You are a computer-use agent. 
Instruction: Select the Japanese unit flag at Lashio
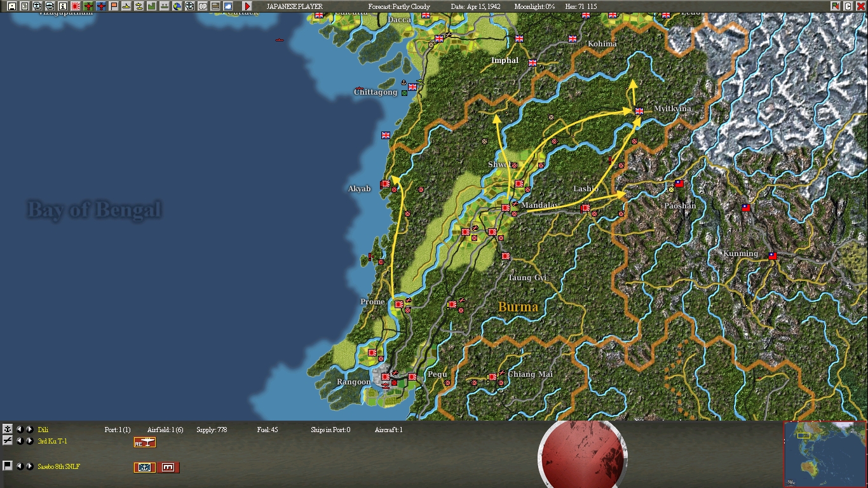[x=585, y=208]
